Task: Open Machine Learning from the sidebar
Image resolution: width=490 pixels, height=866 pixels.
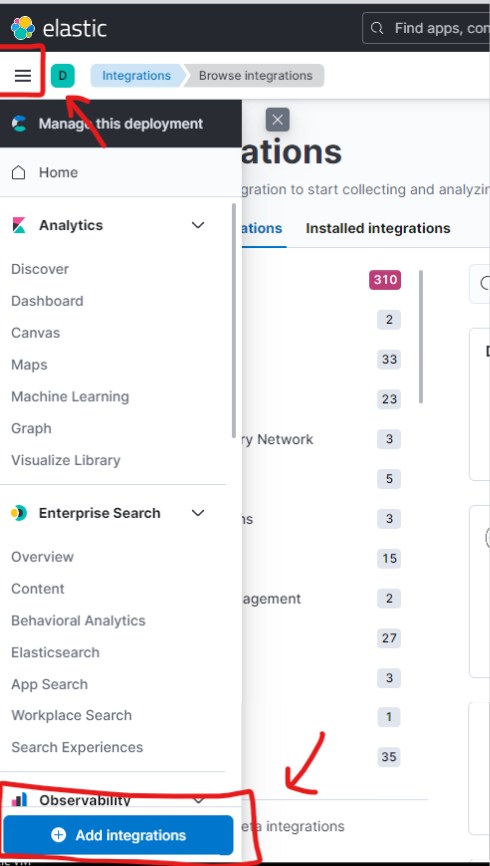Action: [70, 397]
